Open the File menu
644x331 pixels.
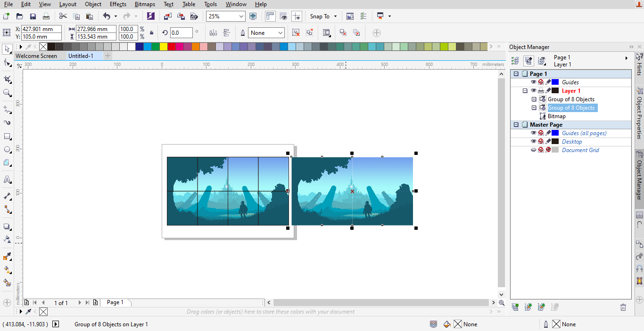[8, 4]
